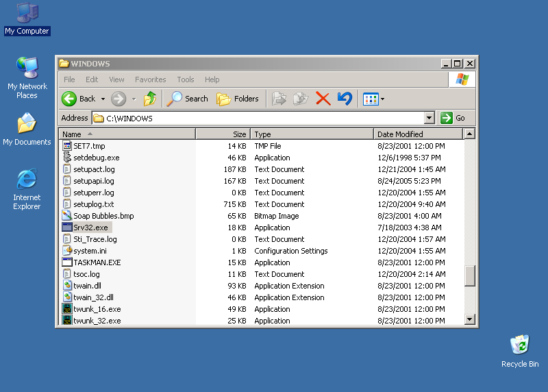Open the Forward history dropdown arrow
Screen dimensions: 548x392
(134, 99)
